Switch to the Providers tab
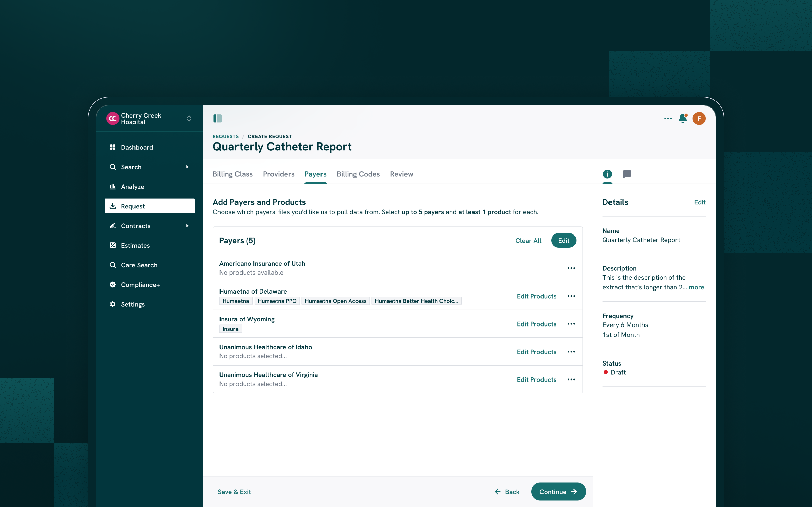The image size is (812, 507). click(279, 174)
